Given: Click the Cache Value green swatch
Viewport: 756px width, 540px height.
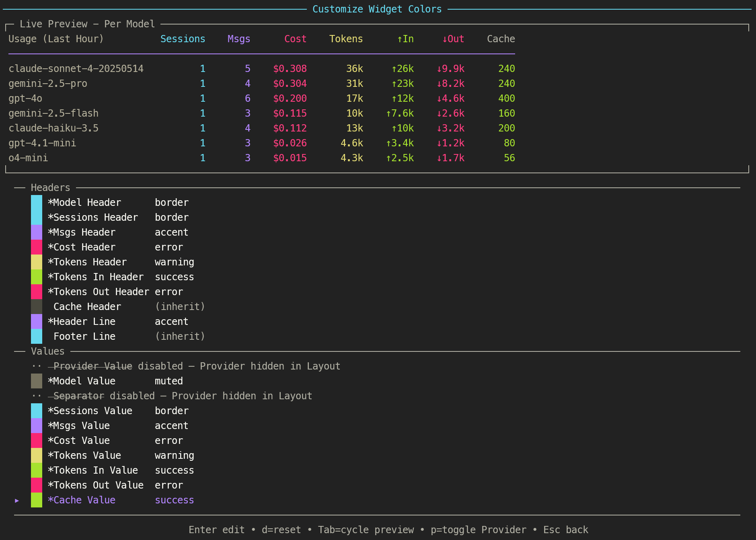Looking at the screenshot, I should tap(37, 500).
